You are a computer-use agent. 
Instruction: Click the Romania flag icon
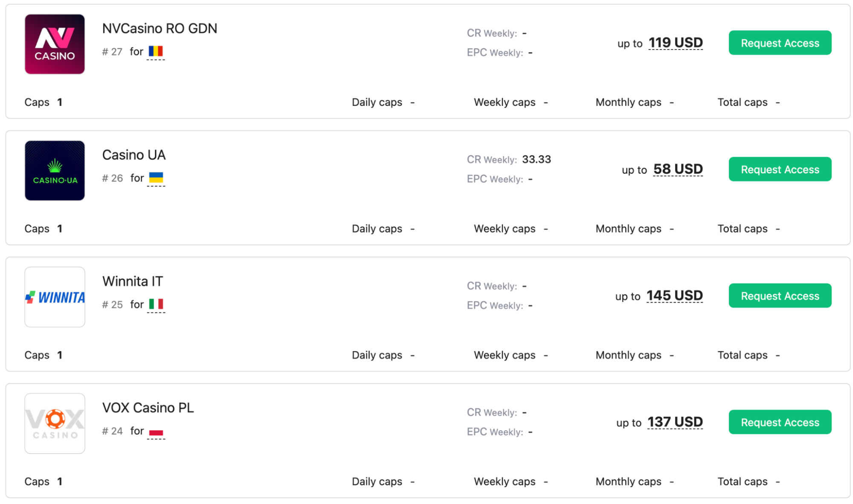[x=156, y=52]
